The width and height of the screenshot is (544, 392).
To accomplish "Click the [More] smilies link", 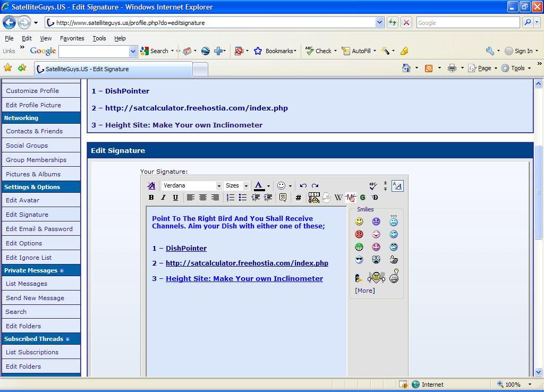I will 364,291.
